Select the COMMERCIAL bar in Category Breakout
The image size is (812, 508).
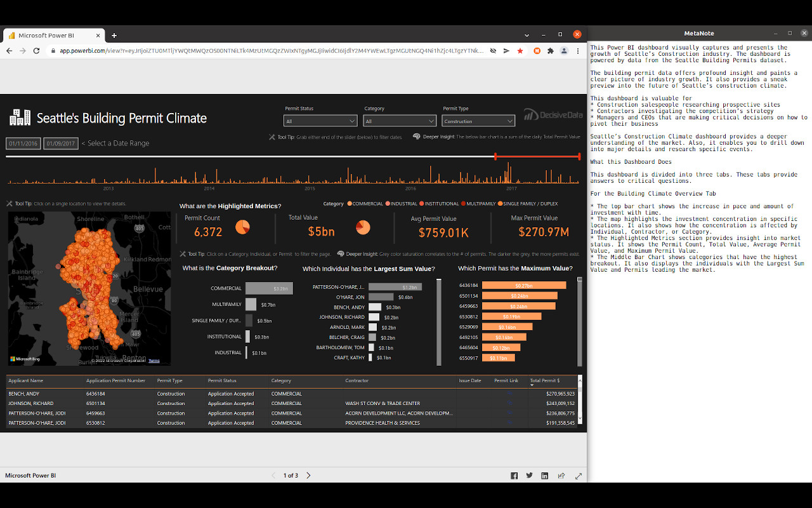(x=269, y=288)
